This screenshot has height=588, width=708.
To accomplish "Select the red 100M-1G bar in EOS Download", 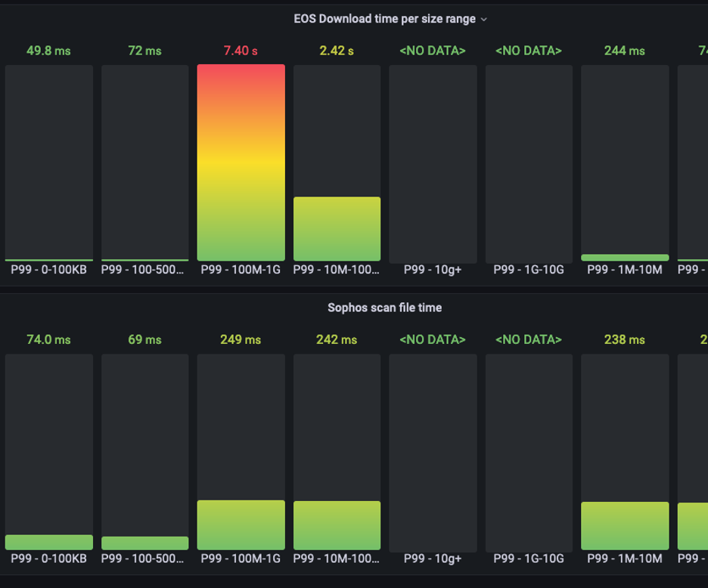I will 241,162.
